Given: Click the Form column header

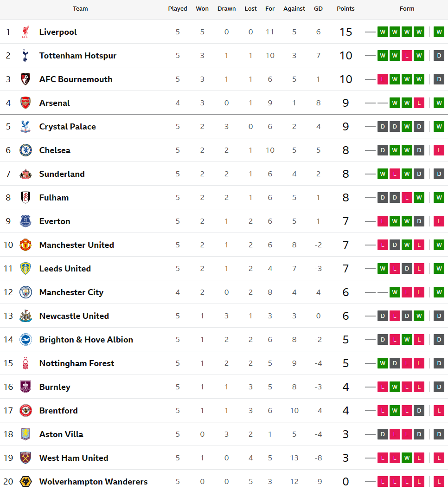Looking at the screenshot, I should [x=407, y=9].
